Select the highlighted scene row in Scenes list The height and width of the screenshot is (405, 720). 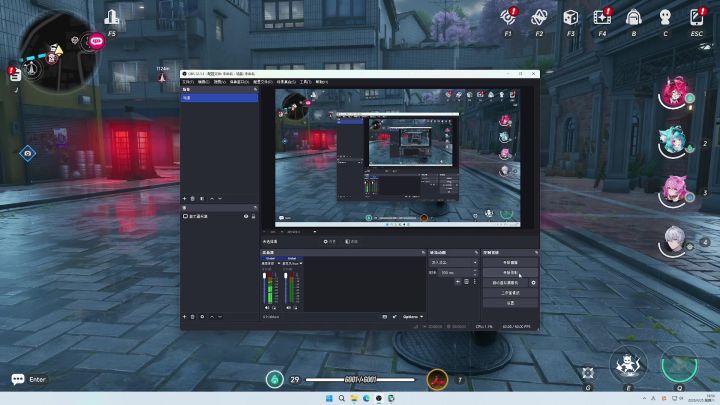coord(219,98)
